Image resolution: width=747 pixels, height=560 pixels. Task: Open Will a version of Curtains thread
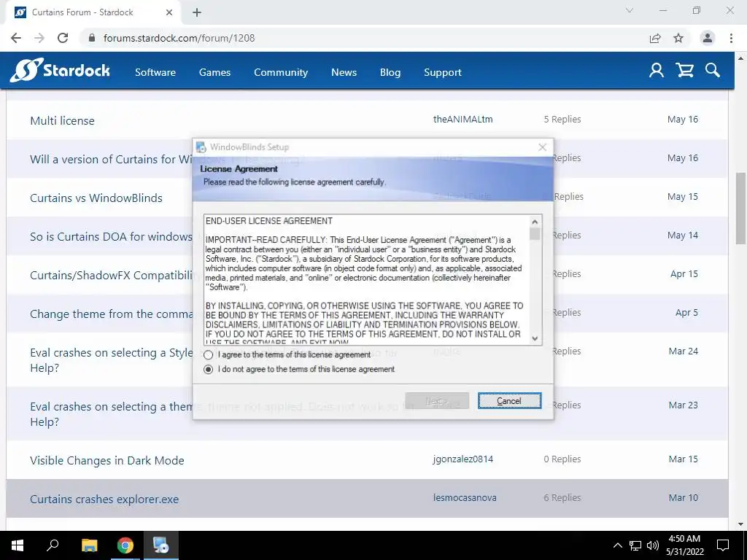pos(111,159)
